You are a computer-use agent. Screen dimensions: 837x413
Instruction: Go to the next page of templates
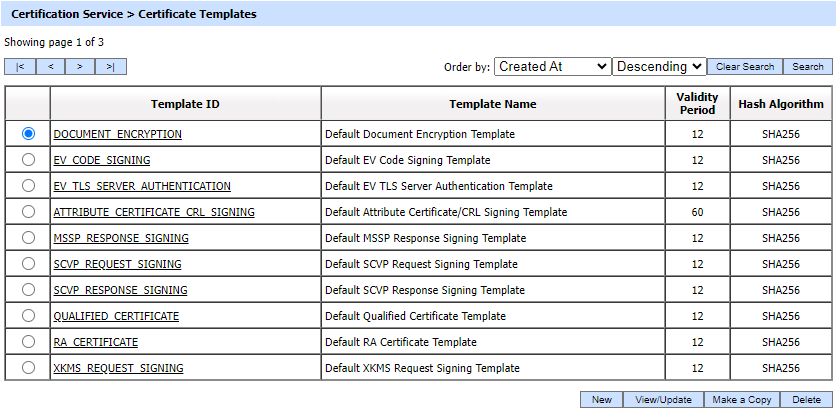(80, 67)
